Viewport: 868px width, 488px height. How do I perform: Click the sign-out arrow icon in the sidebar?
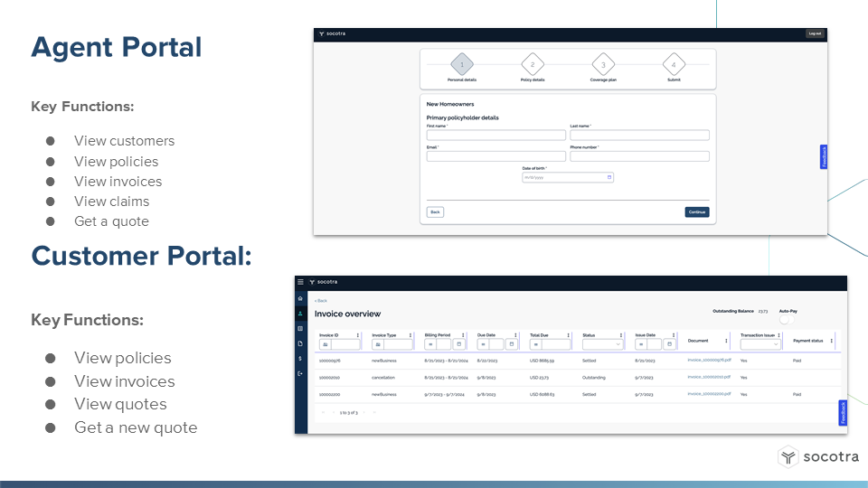[300, 373]
